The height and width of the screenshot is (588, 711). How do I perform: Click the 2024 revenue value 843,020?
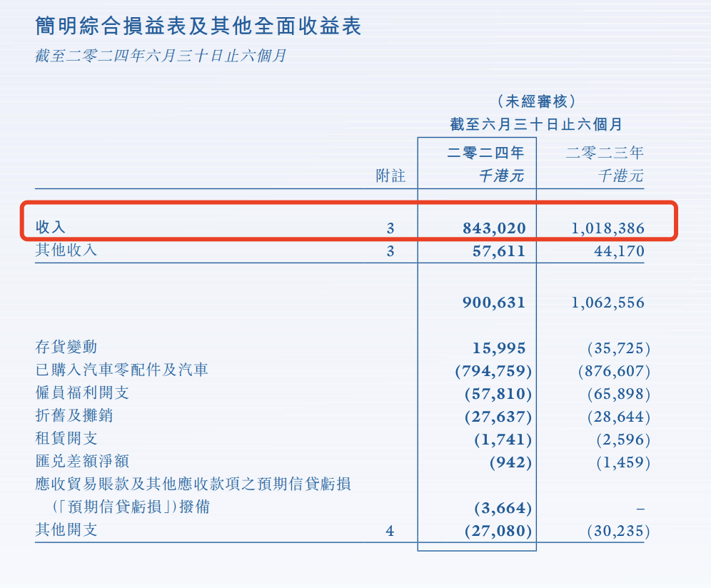(x=494, y=228)
